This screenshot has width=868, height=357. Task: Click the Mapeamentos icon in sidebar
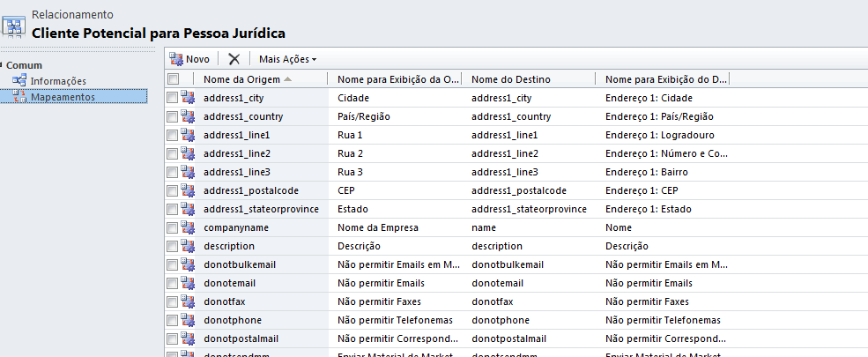pyautogui.click(x=19, y=96)
